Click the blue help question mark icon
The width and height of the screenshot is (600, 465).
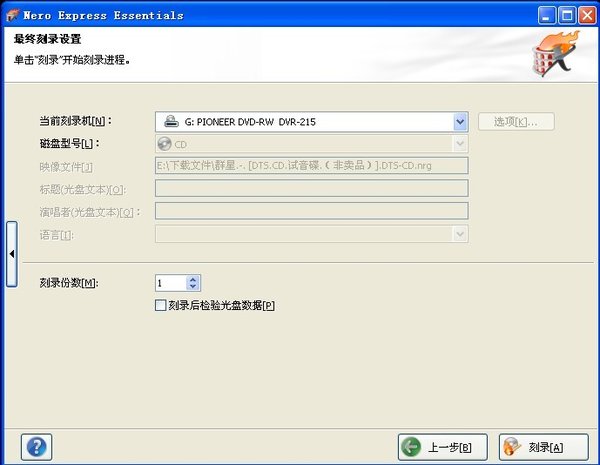click(x=37, y=447)
